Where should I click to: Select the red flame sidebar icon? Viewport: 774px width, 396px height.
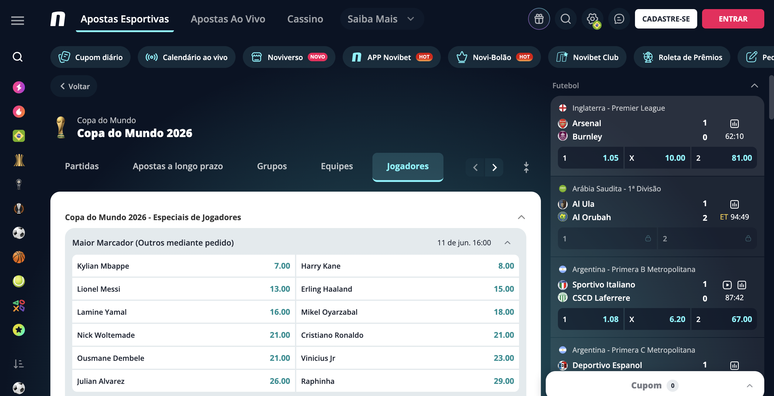click(19, 112)
